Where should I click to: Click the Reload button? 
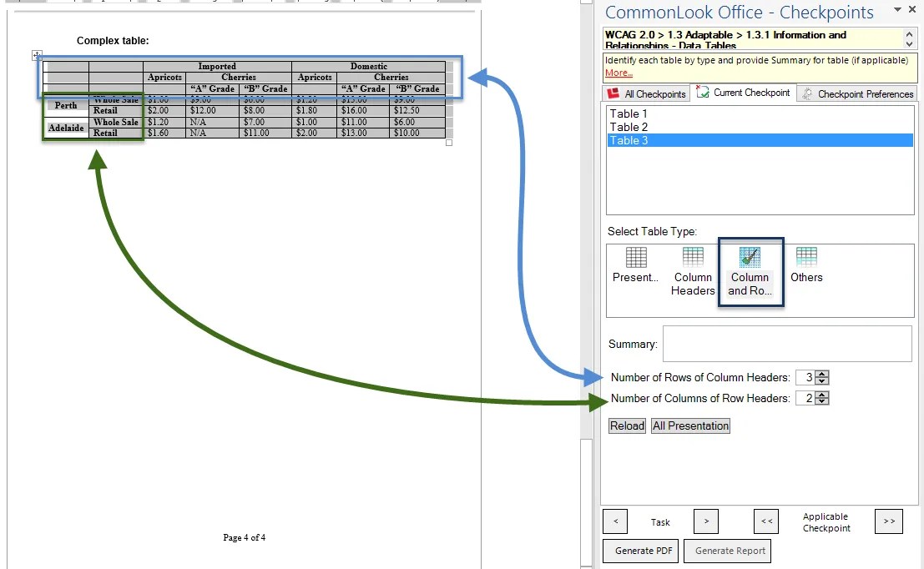click(626, 425)
